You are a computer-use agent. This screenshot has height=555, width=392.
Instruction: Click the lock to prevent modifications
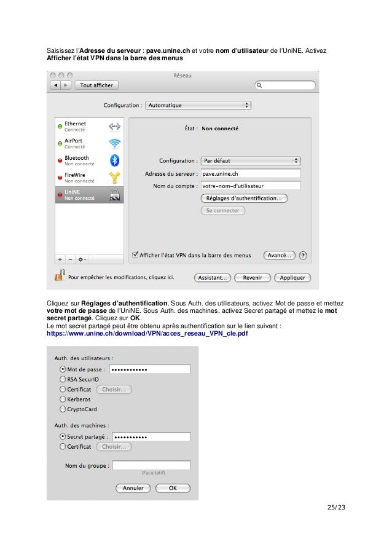[x=60, y=275]
